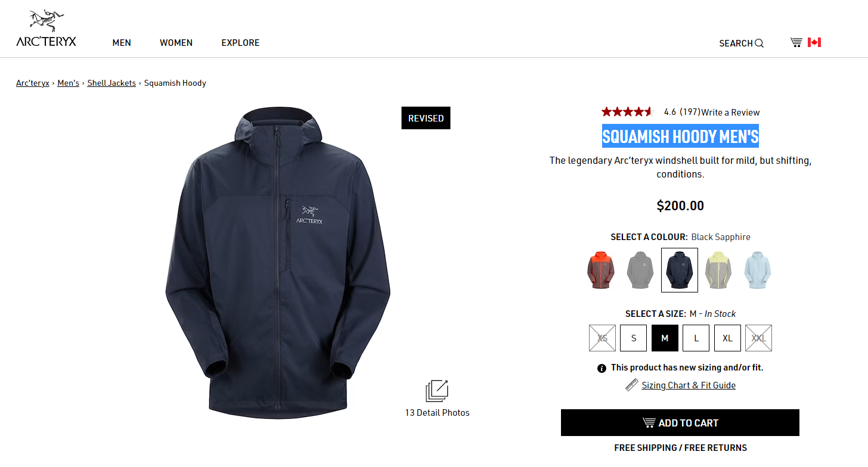Select size L
This screenshot has width=868, height=467.
tap(696, 338)
